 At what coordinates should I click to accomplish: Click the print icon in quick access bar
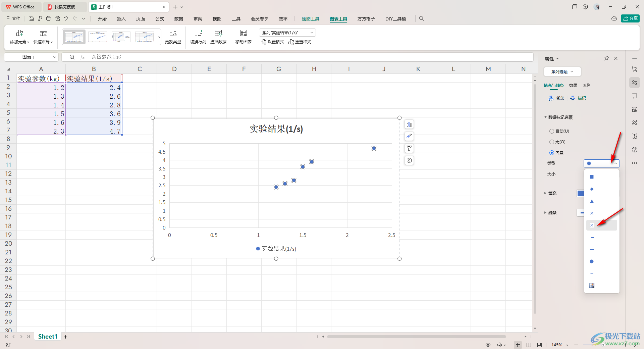(x=49, y=19)
